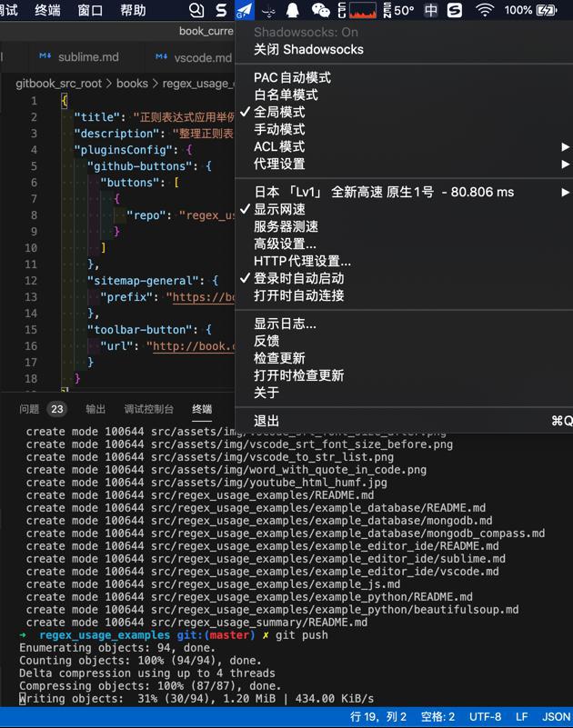Click the battery 100% indicator
Image resolution: width=573 pixels, height=728 pixels.
[531, 10]
